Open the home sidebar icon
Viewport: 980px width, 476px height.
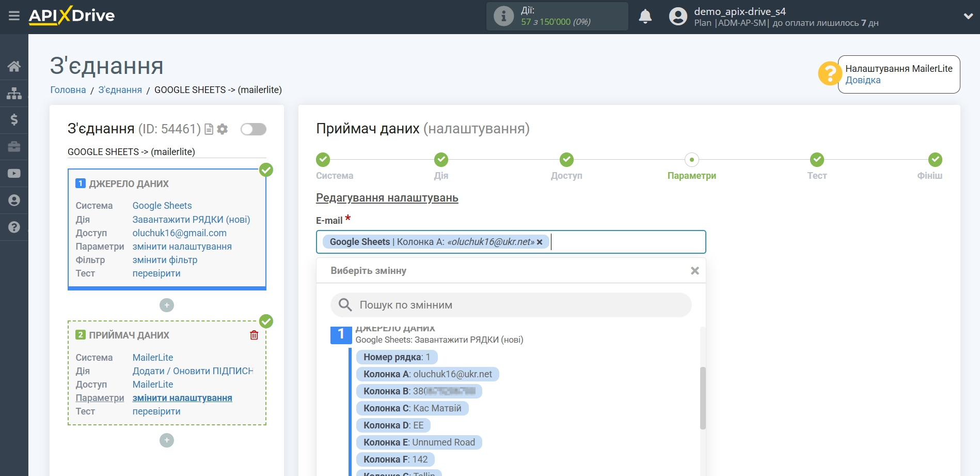[x=14, y=66]
